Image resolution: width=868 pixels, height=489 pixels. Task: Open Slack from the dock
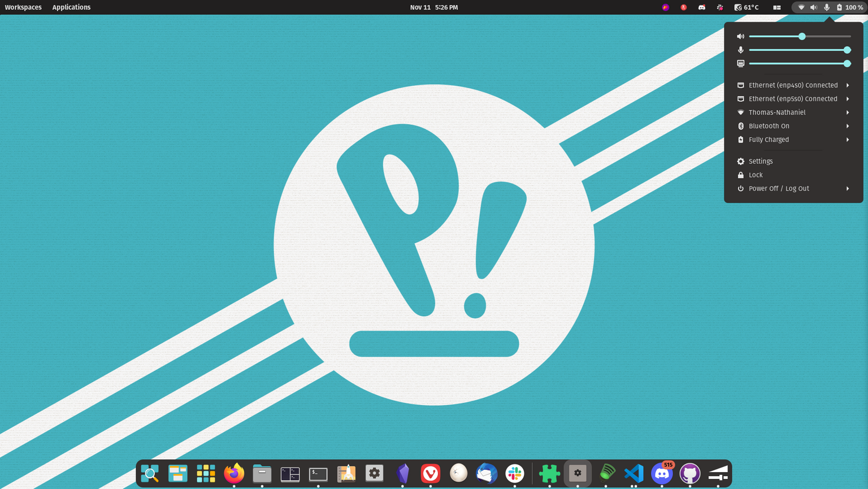point(515,473)
